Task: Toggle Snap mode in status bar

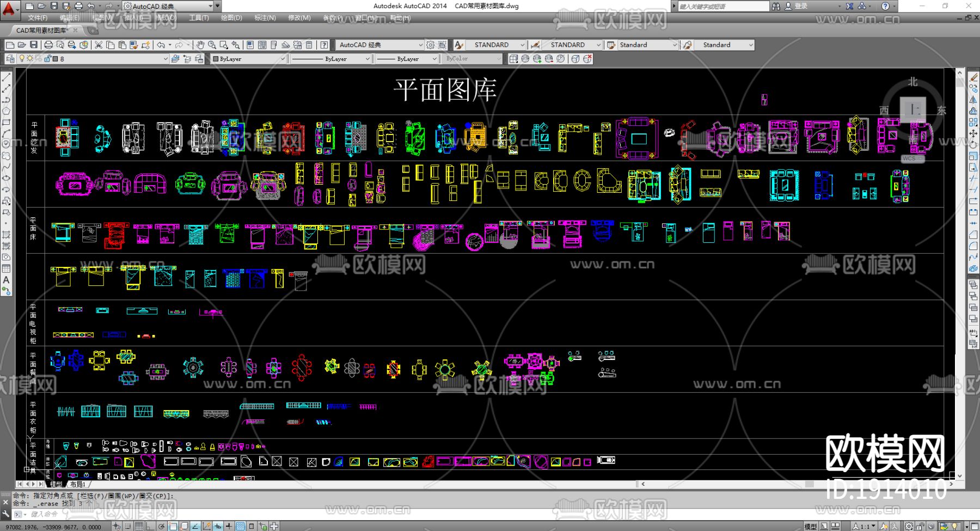Action: [x=128, y=526]
